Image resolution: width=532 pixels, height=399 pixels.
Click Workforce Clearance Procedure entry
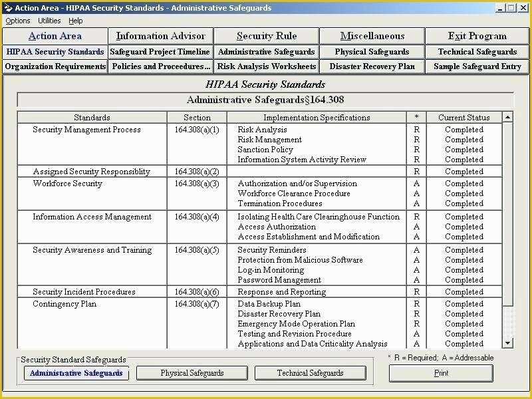(294, 194)
